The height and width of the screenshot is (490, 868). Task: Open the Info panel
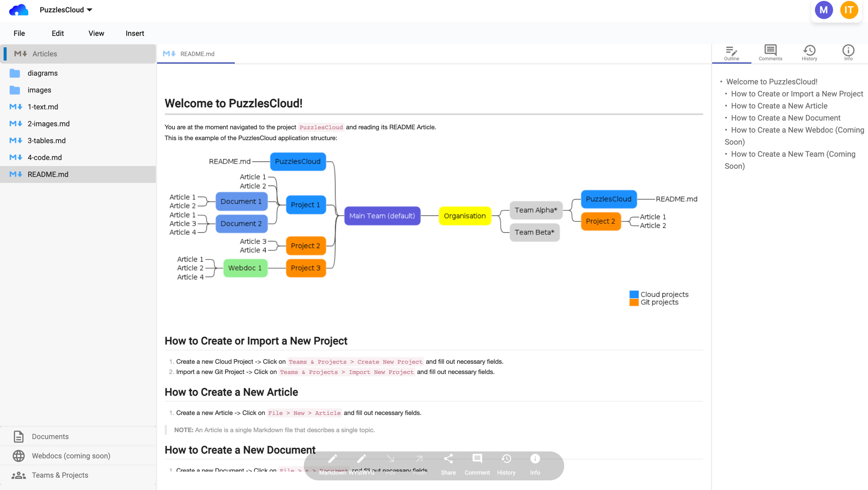click(x=847, y=53)
